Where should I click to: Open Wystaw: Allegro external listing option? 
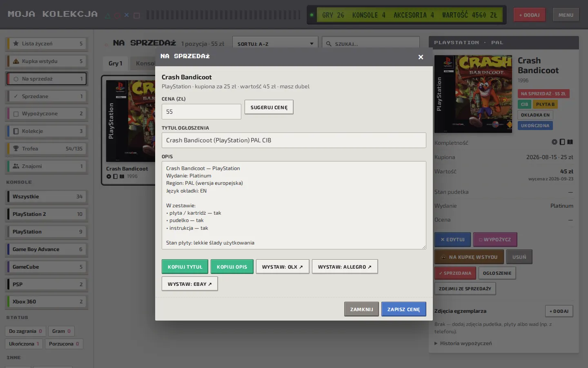(345, 267)
